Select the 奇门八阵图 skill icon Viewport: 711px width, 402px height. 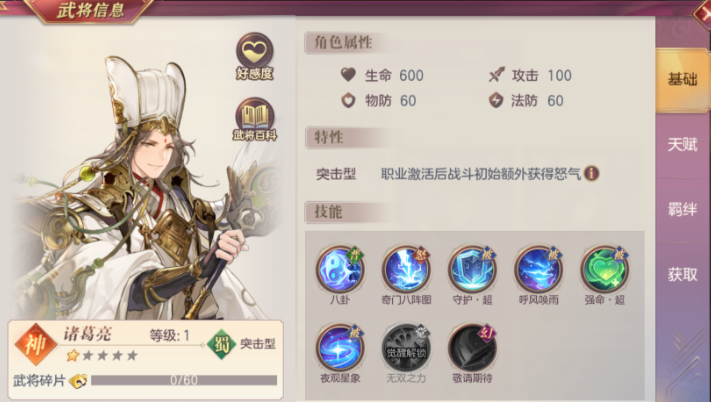(x=406, y=270)
